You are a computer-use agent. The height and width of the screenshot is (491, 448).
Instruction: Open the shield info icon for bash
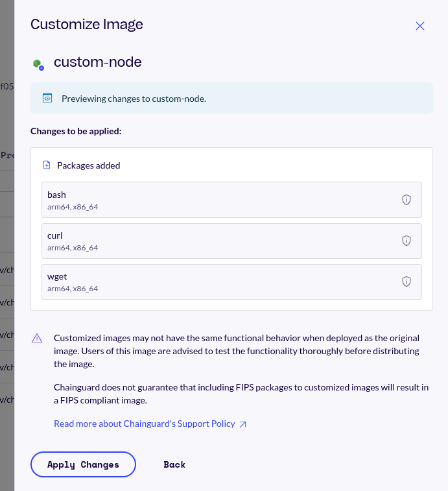coord(407,200)
